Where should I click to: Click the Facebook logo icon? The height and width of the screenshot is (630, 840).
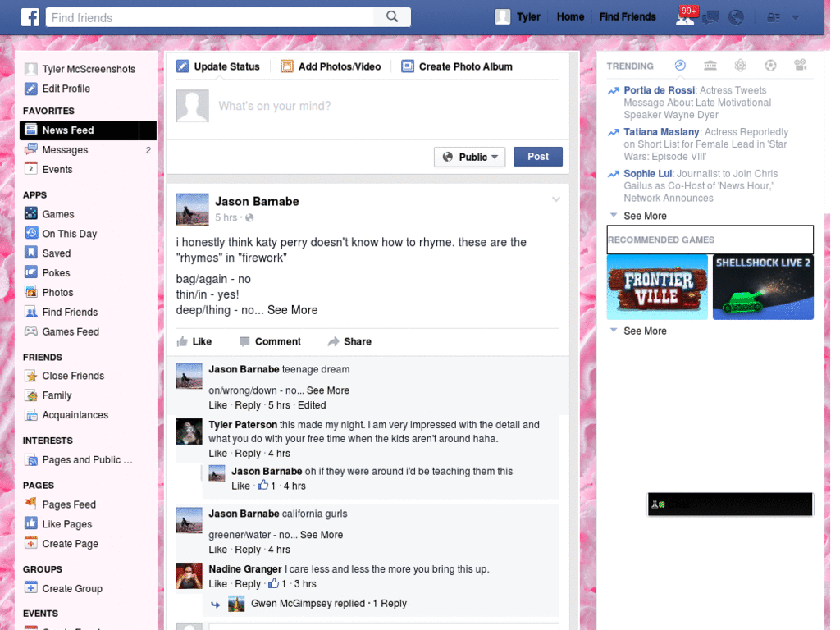(x=30, y=17)
